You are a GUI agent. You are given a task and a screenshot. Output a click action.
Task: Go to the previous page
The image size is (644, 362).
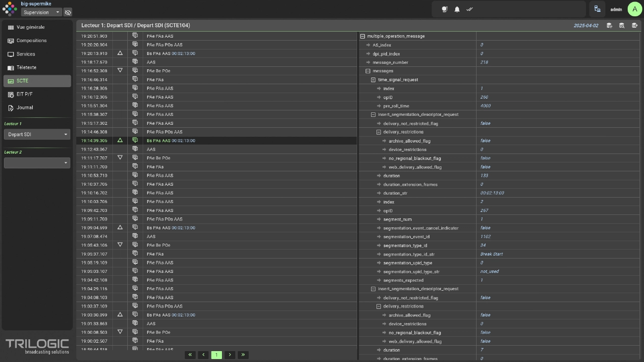[x=203, y=355]
